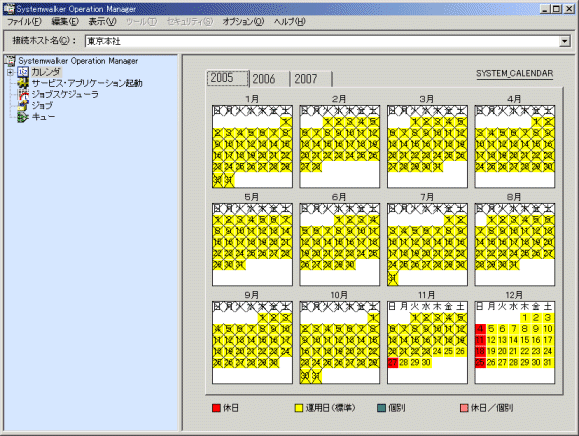Open the 接続ホスト名 dropdown arrow
Image resolution: width=579 pixels, height=436 pixels.
click(564, 41)
